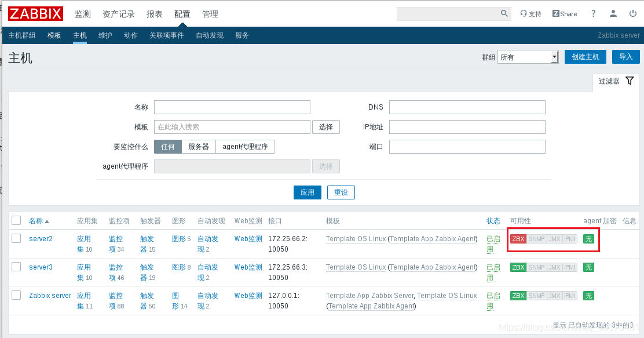Click the 导入 button

click(626, 57)
